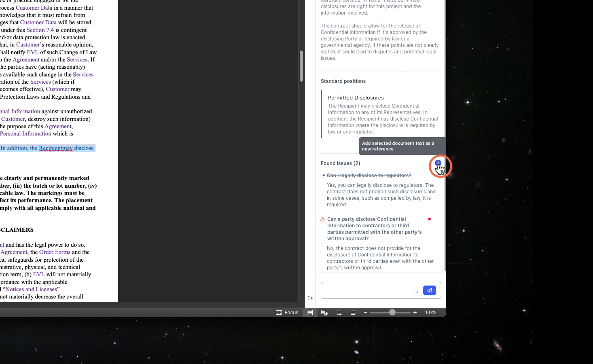Click the 'Found issues (2)' heading
The width and height of the screenshot is (593, 364).
[x=340, y=163]
